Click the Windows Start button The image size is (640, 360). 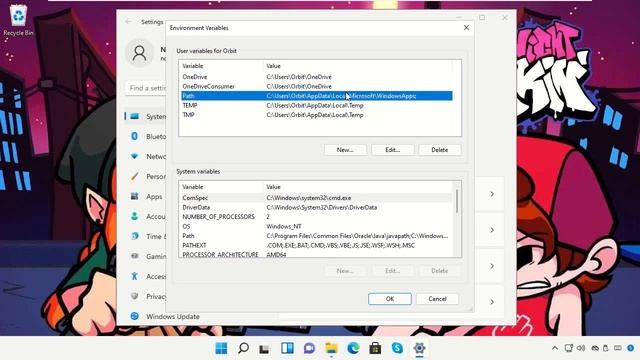coord(221,348)
